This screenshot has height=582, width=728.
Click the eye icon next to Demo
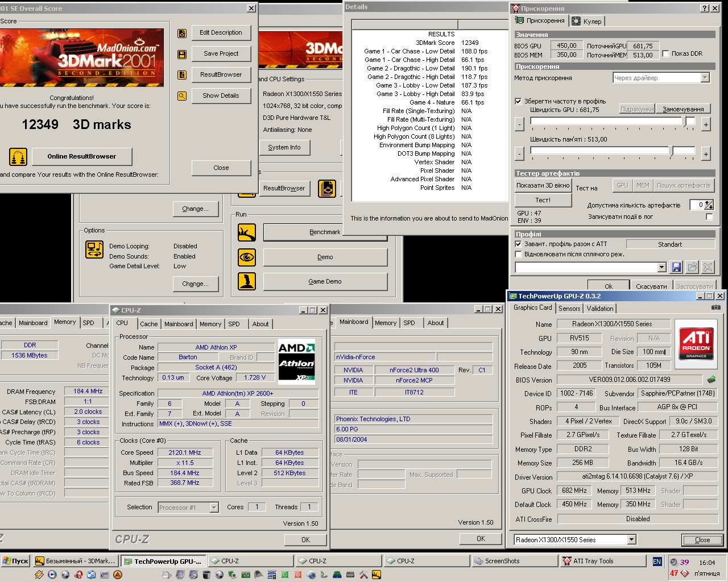247,257
